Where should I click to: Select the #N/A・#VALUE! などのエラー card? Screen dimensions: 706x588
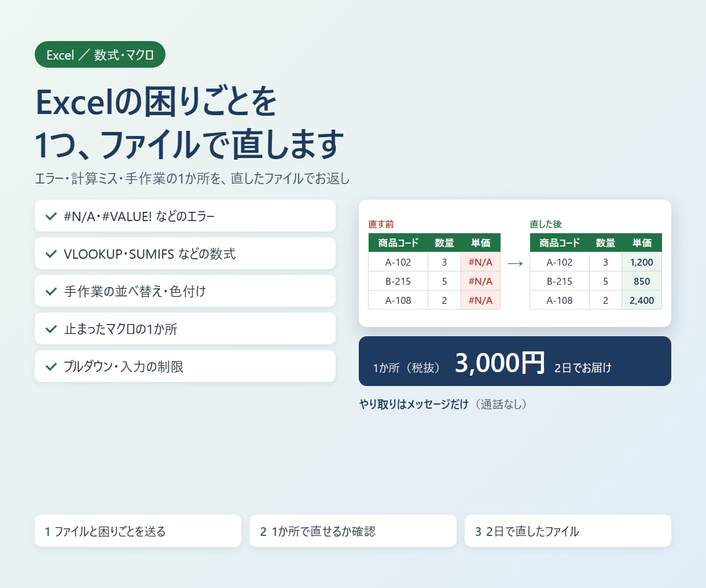pos(185,216)
